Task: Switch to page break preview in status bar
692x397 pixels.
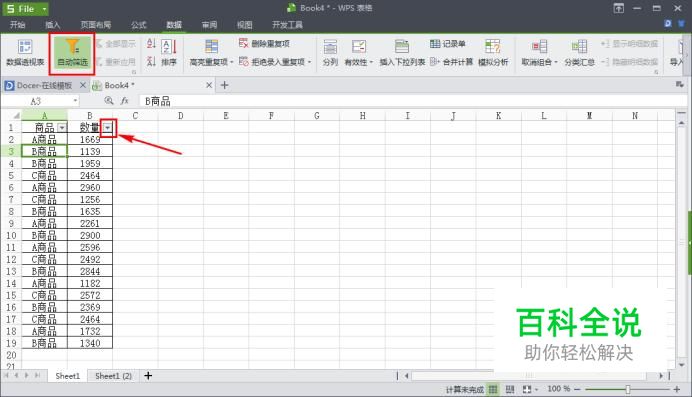Action: coord(510,389)
